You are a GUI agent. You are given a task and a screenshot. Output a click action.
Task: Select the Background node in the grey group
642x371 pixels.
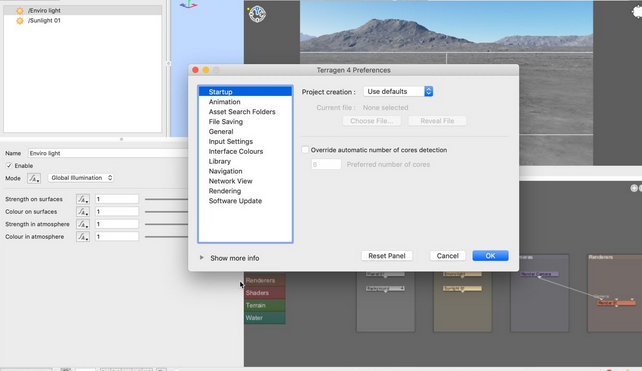pos(385,289)
